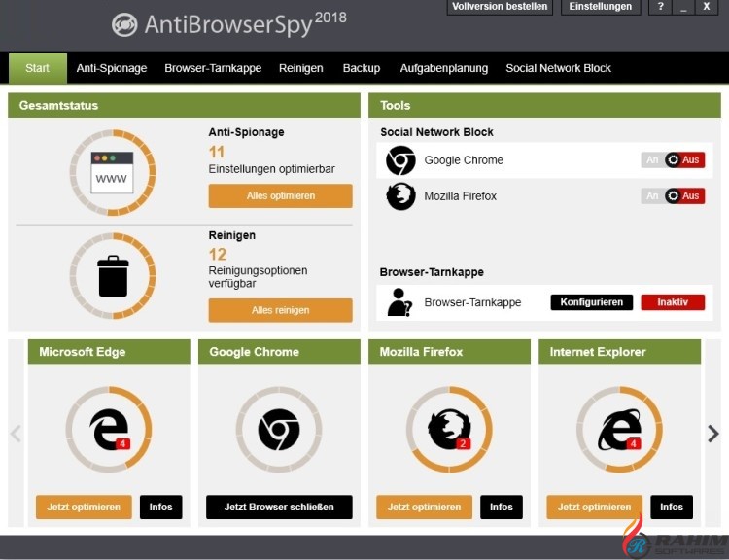
Task: Select the Aufgabenplanung tab
Action: tap(444, 68)
